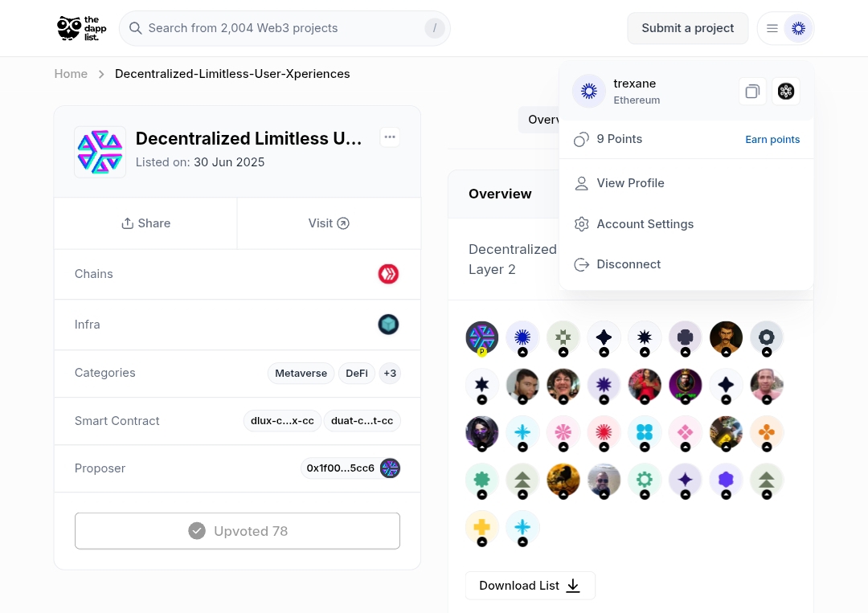This screenshot has height=613, width=868.
Task: Click the red sunburst voter avatar
Action: pyautogui.click(x=604, y=433)
